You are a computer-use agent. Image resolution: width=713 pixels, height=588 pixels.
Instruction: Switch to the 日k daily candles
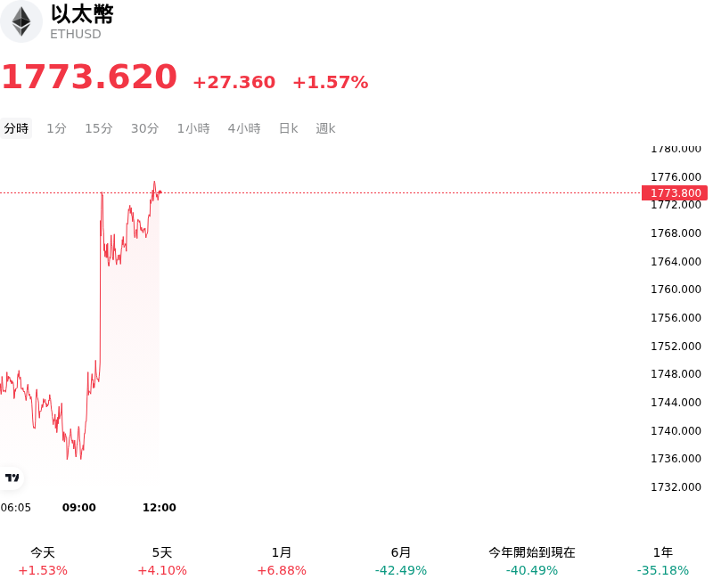(x=288, y=128)
